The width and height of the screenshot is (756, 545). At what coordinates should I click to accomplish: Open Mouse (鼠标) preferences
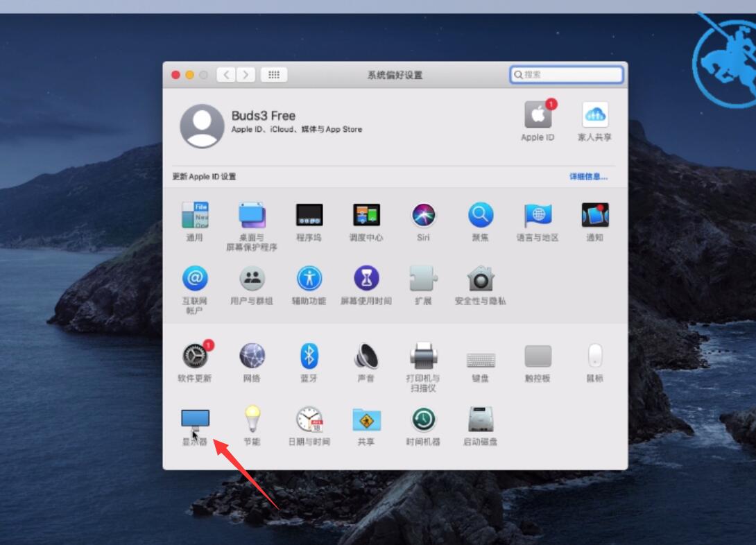tap(595, 356)
